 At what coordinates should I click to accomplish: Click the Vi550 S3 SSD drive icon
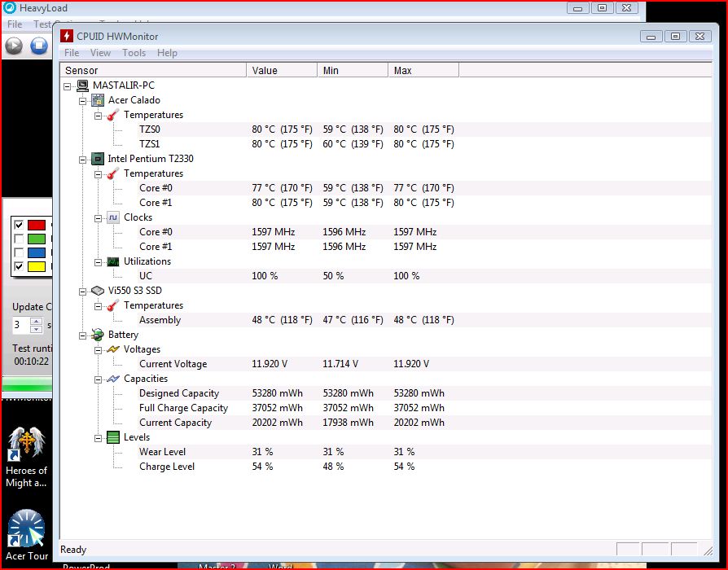pos(98,291)
